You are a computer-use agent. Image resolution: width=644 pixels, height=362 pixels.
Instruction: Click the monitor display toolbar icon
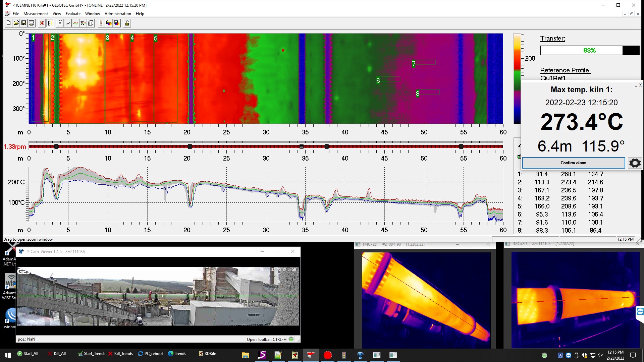(x=32, y=23)
